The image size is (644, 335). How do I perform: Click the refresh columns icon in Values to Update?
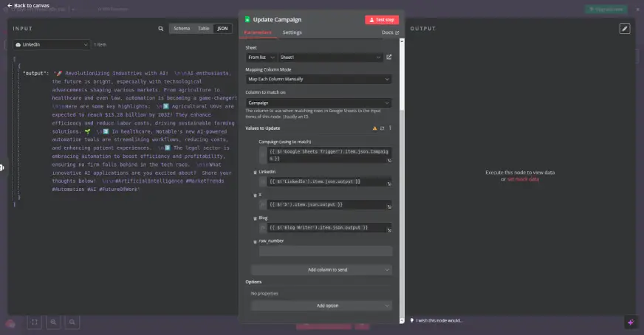pyautogui.click(x=382, y=128)
